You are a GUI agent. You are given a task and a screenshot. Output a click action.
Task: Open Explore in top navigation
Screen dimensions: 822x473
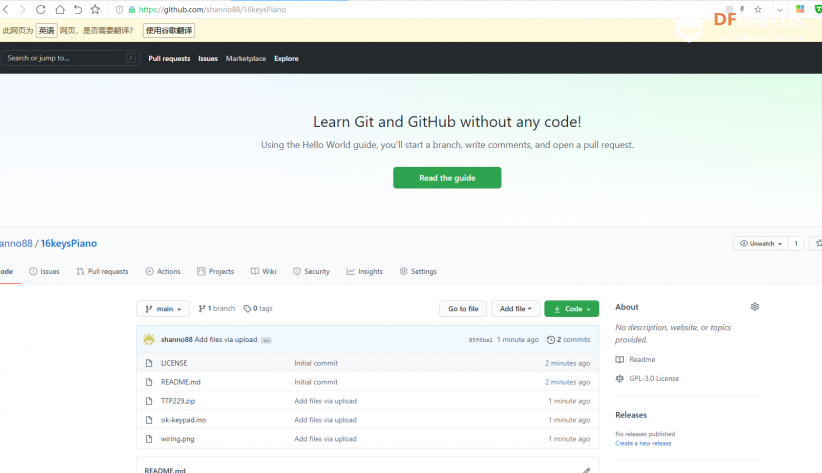tap(286, 58)
